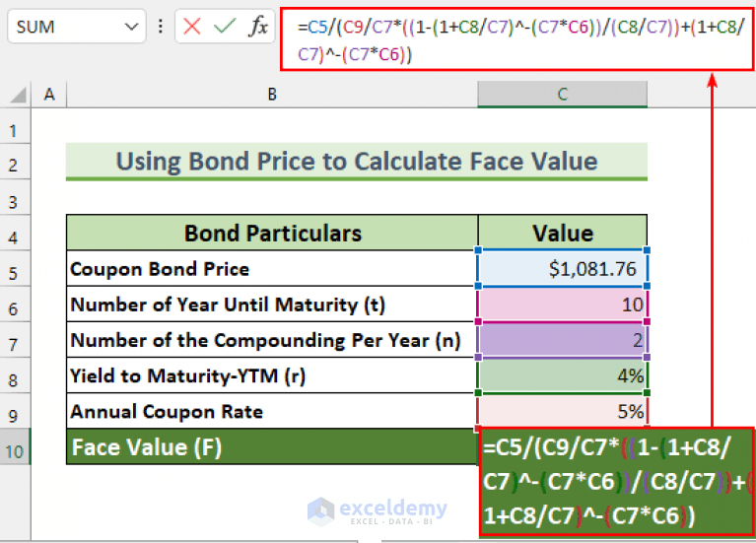Click the cell containing 4%
756x543 pixels.
coord(563,375)
